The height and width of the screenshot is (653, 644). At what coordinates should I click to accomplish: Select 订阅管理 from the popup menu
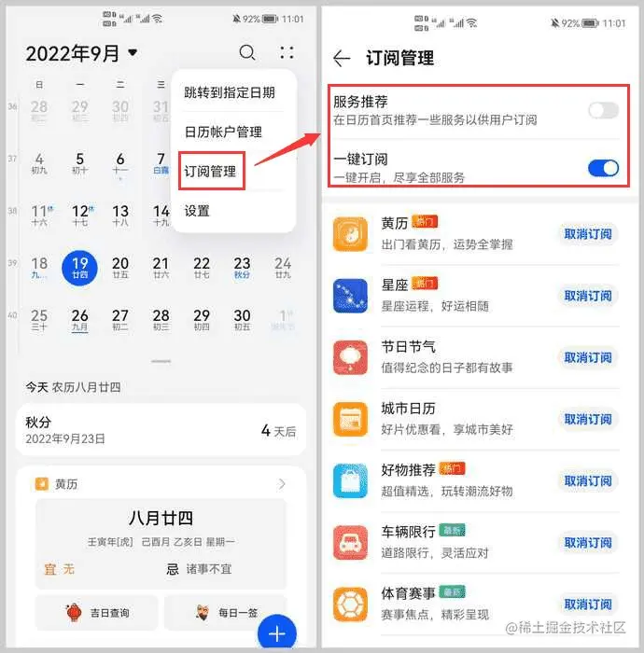click(210, 171)
